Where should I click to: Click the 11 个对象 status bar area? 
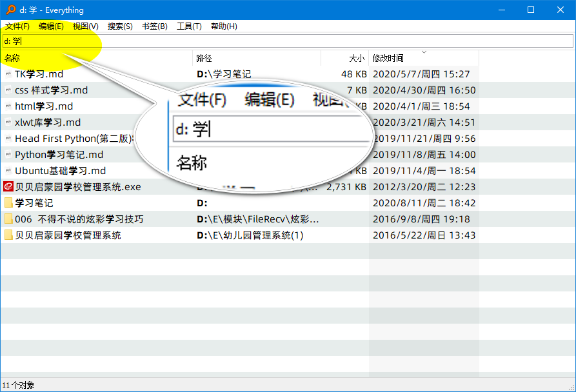[x=18, y=386]
